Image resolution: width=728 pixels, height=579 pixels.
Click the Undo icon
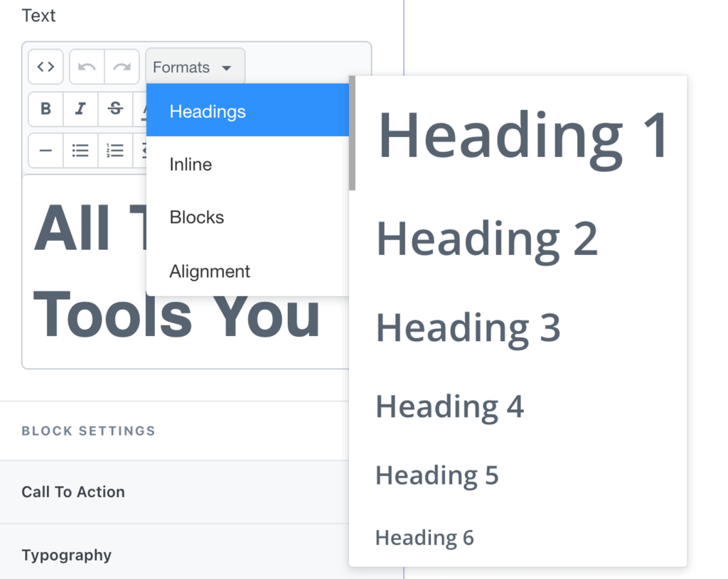coord(85,66)
